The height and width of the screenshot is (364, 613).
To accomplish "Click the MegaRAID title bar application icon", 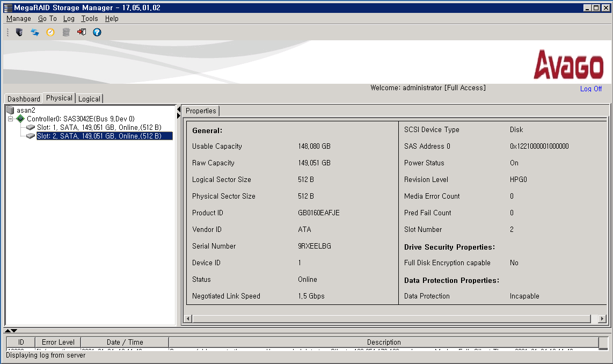I will (x=8, y=8).
